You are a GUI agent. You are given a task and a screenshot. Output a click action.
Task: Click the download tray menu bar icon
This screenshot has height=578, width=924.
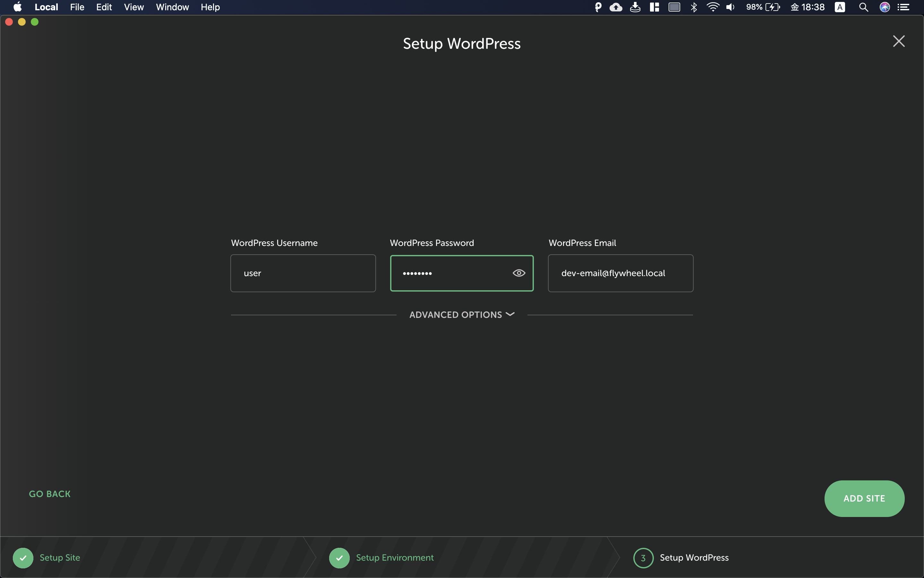tap(635, 7)
